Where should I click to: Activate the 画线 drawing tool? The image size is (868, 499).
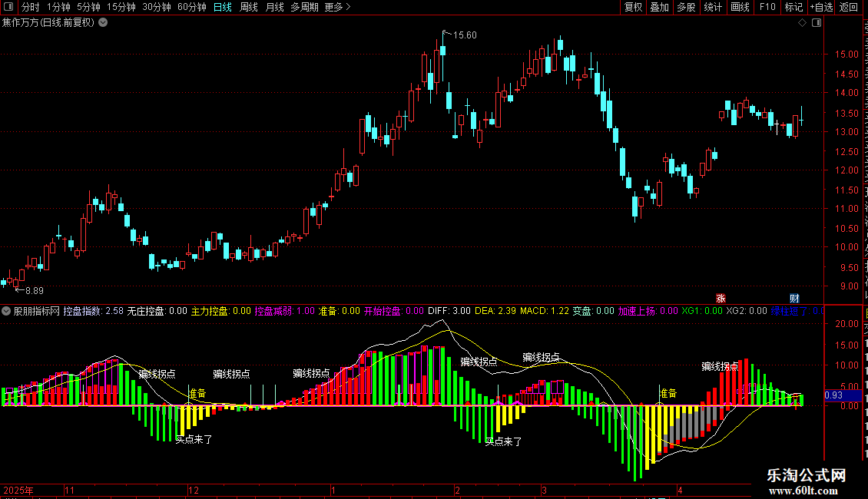[x=740, y=7]
